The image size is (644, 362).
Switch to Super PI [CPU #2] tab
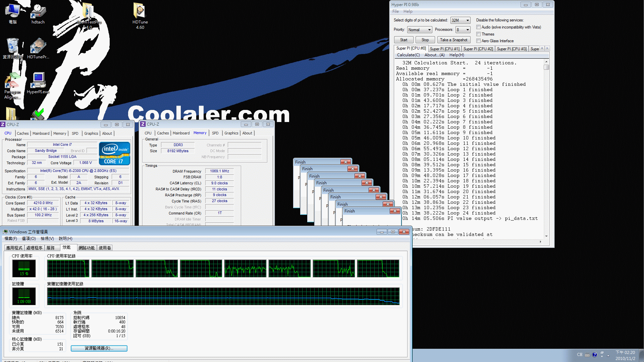478,49
